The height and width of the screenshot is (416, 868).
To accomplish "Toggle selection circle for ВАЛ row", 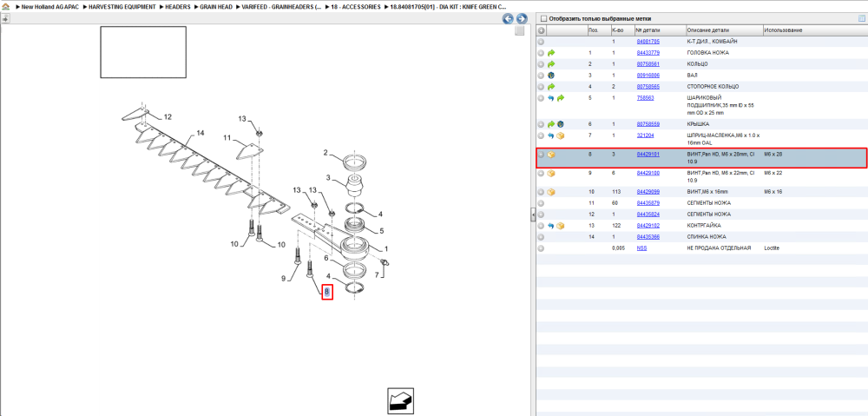I will point(542,75).
